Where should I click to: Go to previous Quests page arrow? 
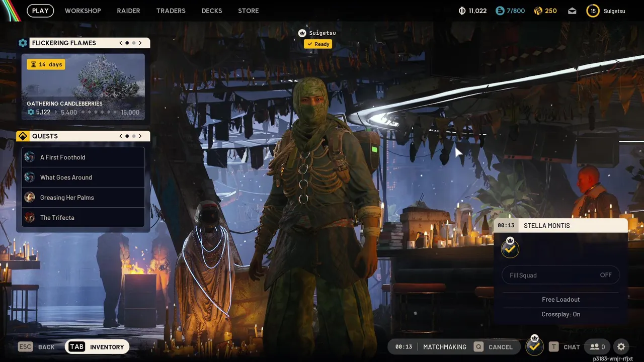[121, 136]
